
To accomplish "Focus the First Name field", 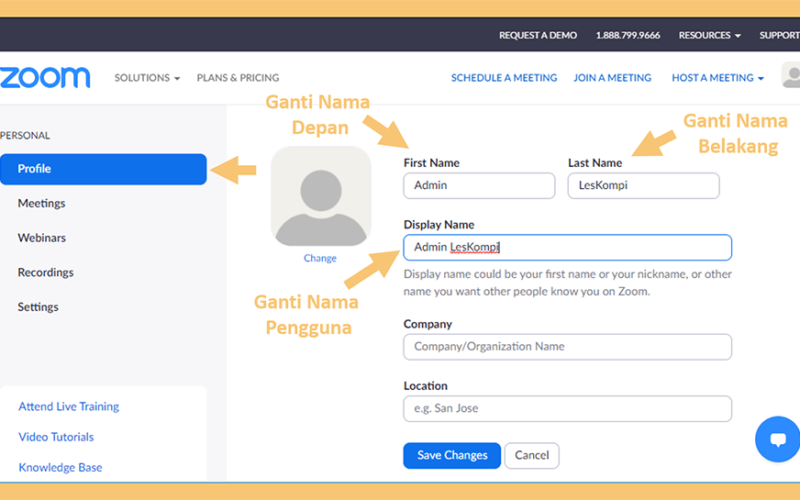I will (479, 185).
